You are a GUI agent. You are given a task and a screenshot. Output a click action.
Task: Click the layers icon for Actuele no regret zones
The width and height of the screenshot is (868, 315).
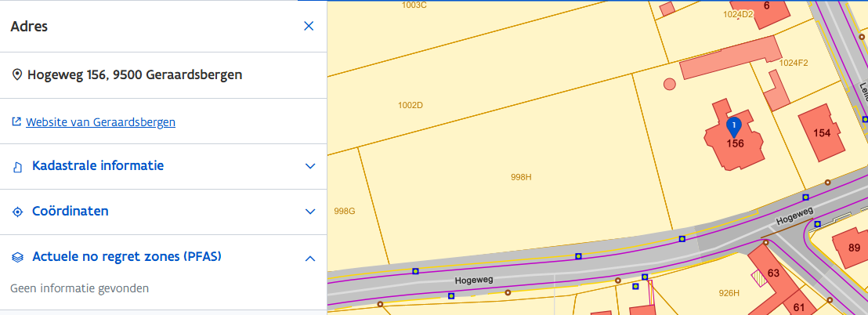[18, 258]
